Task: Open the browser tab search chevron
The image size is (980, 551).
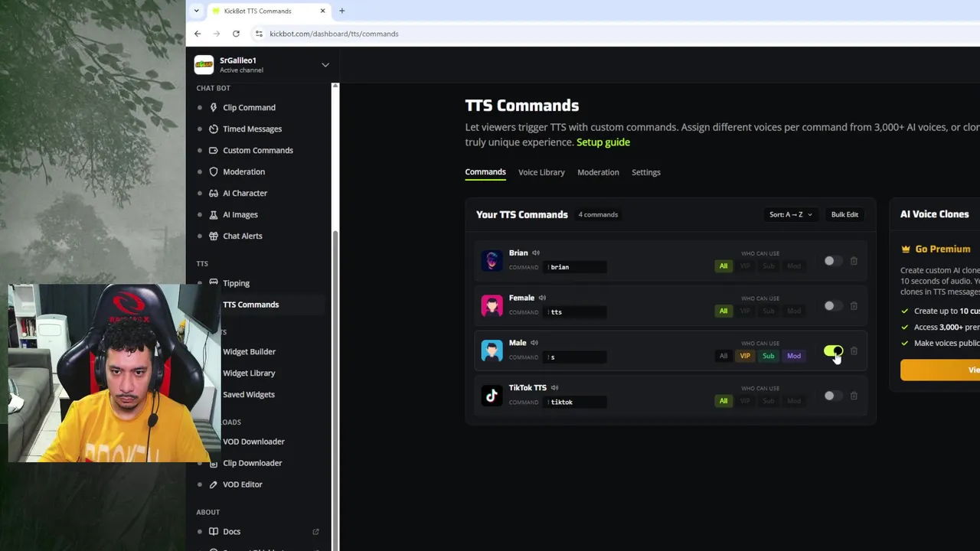Action: point(197,11)
